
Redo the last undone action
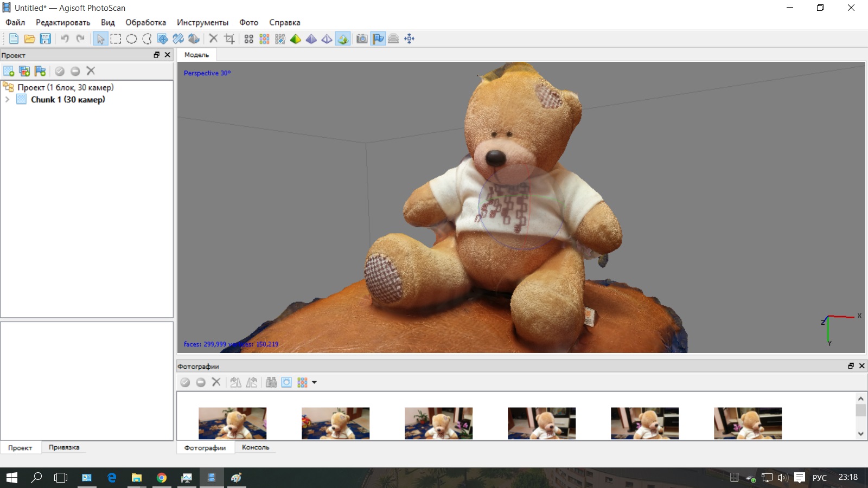point(80,38)
